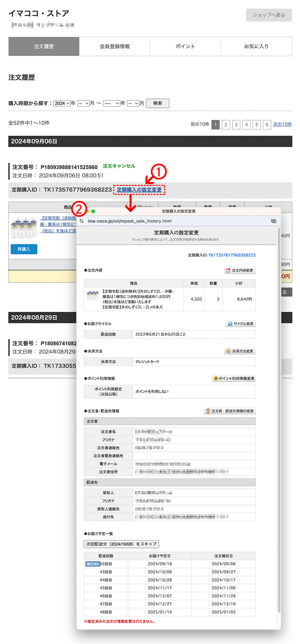Click the site settings icon in address bar

(82, 221)
